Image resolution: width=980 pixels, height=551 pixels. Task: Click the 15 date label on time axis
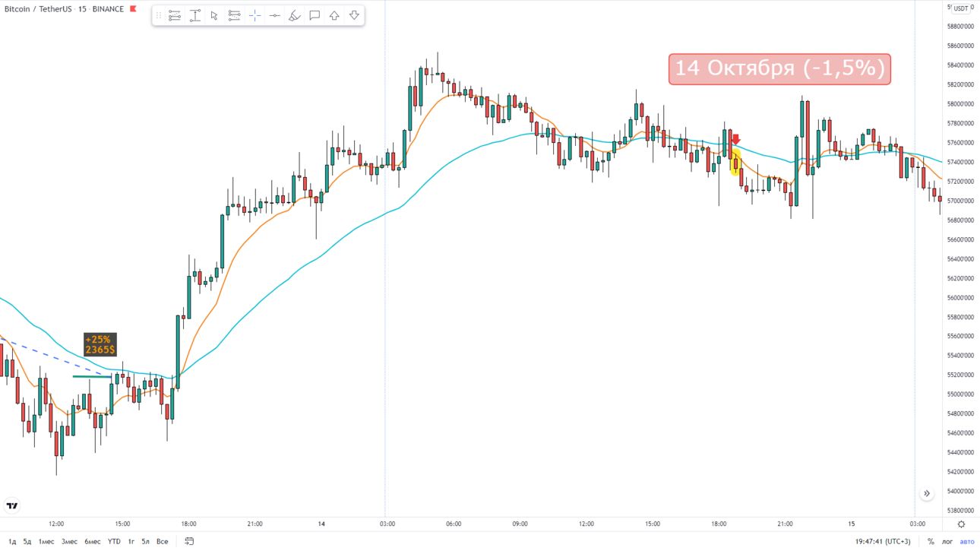pos(852,524)
